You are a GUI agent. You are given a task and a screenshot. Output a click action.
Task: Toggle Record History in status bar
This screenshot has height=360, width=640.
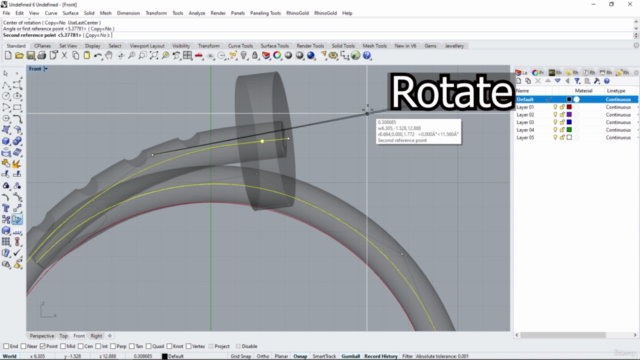click(381, 356)
